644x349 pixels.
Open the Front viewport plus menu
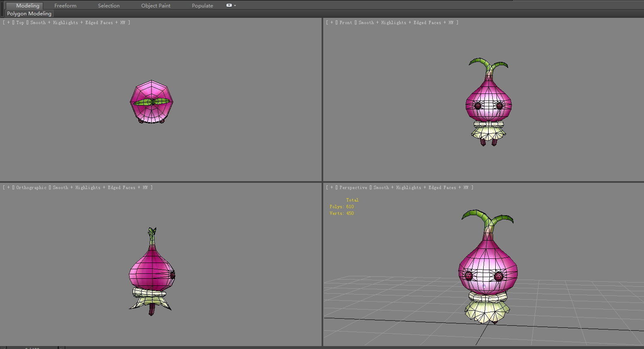[x=332, y=22]
